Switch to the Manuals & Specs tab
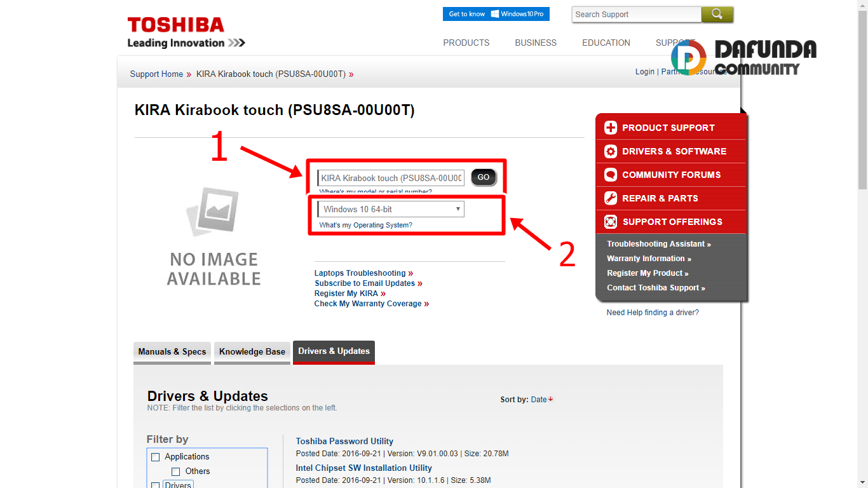 pyautogui.click(x=172, y=351)
